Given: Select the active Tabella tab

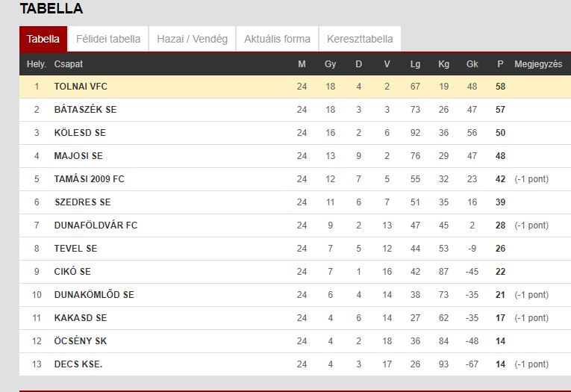Looking at the screenshot, I should click(x=43, y=39).
